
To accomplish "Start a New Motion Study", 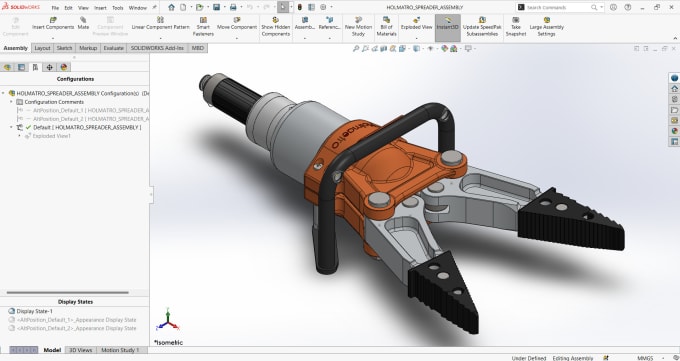I will tap(358, 26).
